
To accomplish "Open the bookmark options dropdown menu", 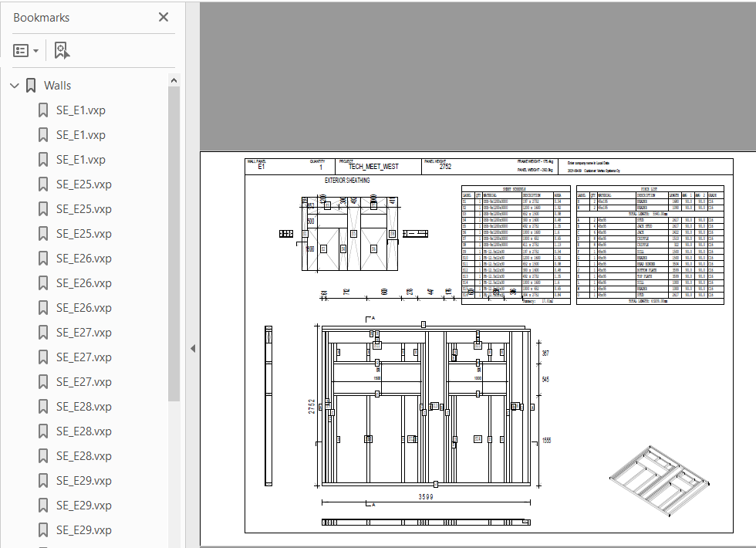I will 26,50.
